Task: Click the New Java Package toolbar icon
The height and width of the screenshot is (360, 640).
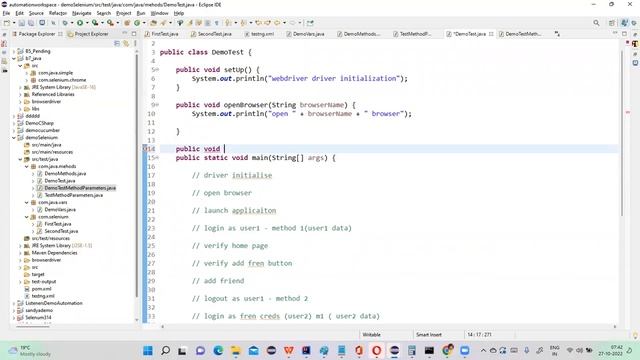Action: [x=127, y=23]
